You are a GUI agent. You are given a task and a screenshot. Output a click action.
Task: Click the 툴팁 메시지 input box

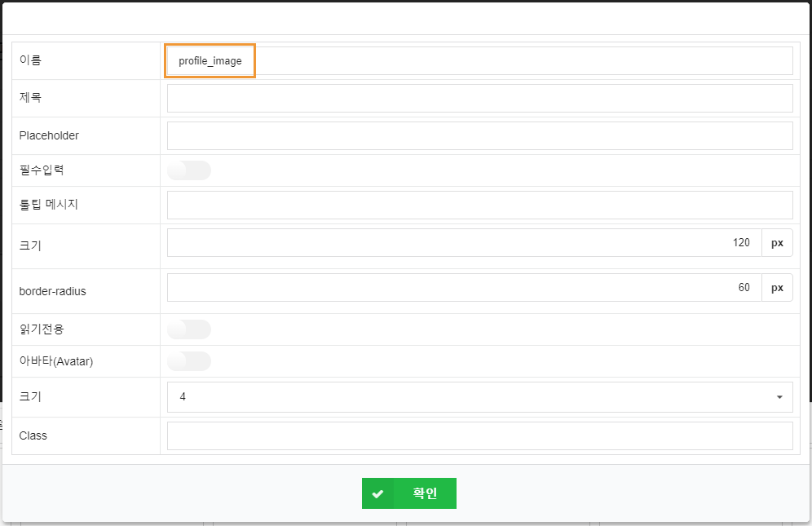coord(479,206)
